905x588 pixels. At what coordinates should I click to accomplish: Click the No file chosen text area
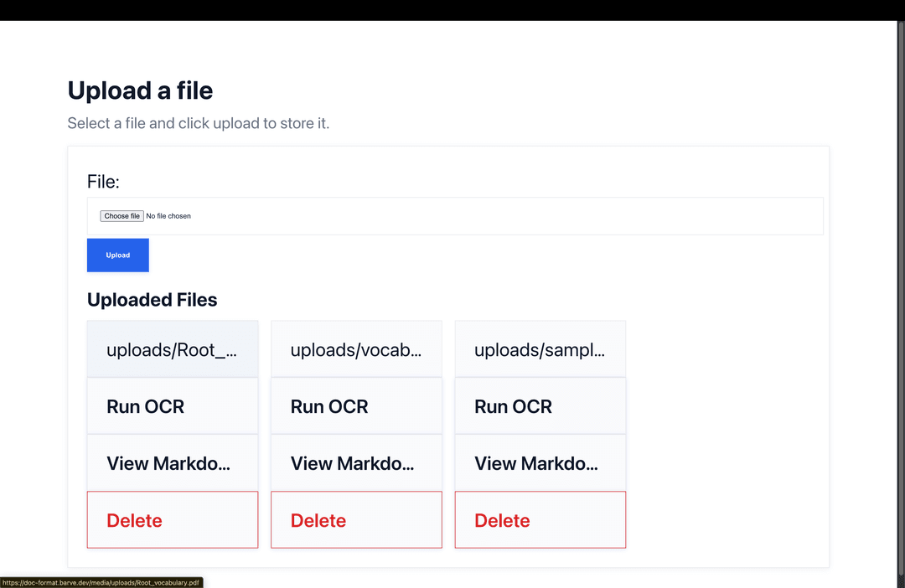168,215
